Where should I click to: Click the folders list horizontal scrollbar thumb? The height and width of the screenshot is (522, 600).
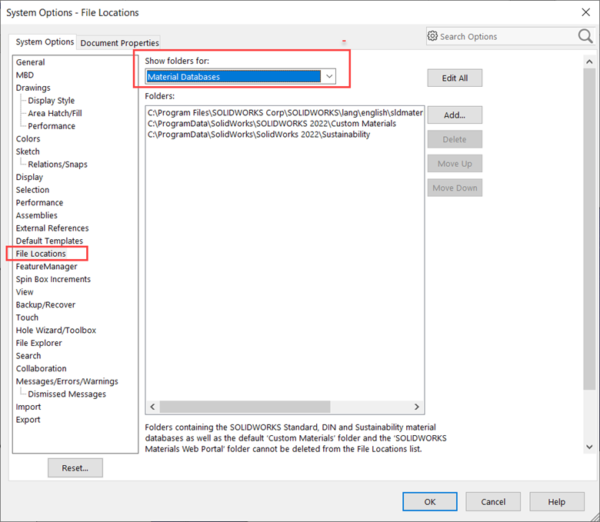pos(245,406)
